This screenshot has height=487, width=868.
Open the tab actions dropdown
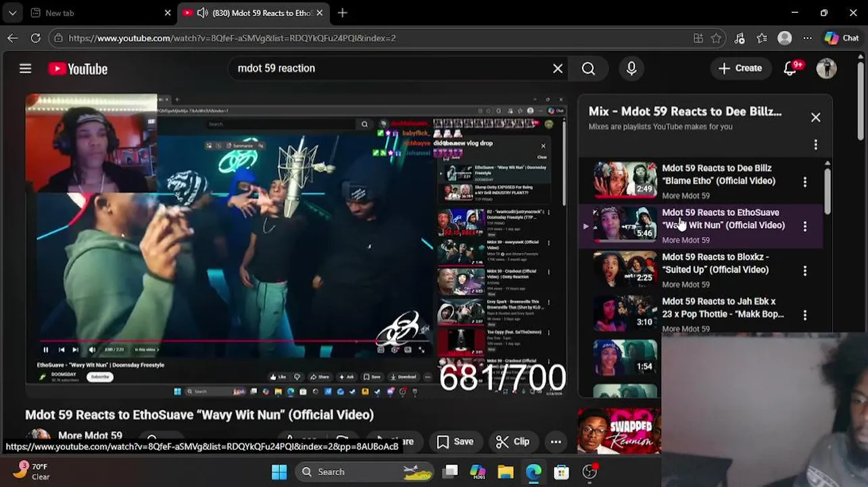[x=13, y=13]
